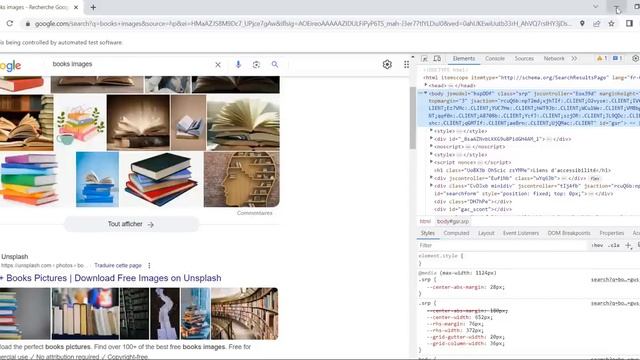Select the Computed sidebar tab

(x=456, y=233)
